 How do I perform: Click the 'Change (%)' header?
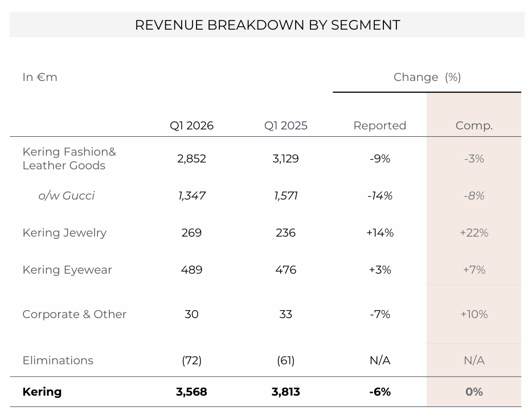pyautogui.click(x=427, y=77)
